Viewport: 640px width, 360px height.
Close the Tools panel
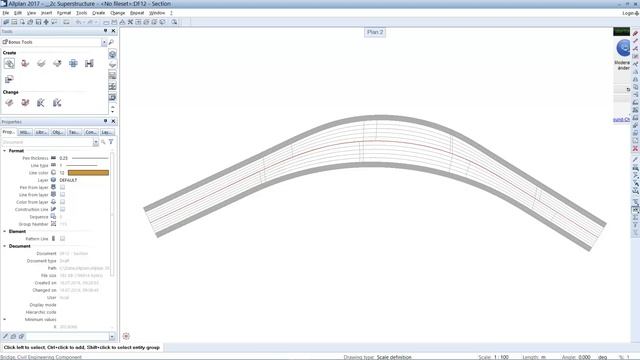click(x=113, y=31)
